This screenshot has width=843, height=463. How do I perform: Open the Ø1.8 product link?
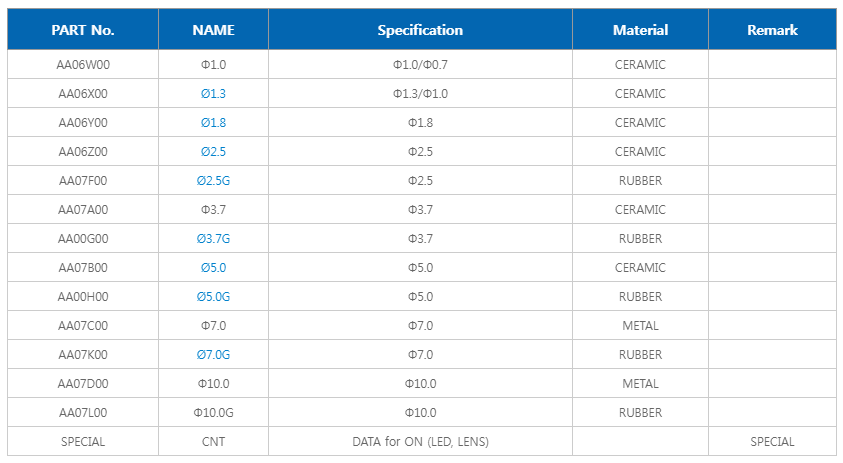click(x=213, y=123)
